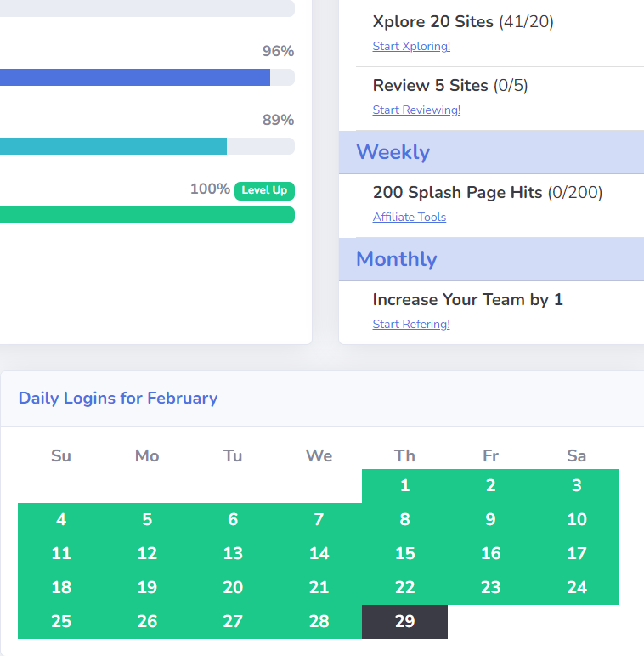The height and width of the screenshot is (656, 644).
Task: Select February 1 in the calendar
Action: click(404, 486)
